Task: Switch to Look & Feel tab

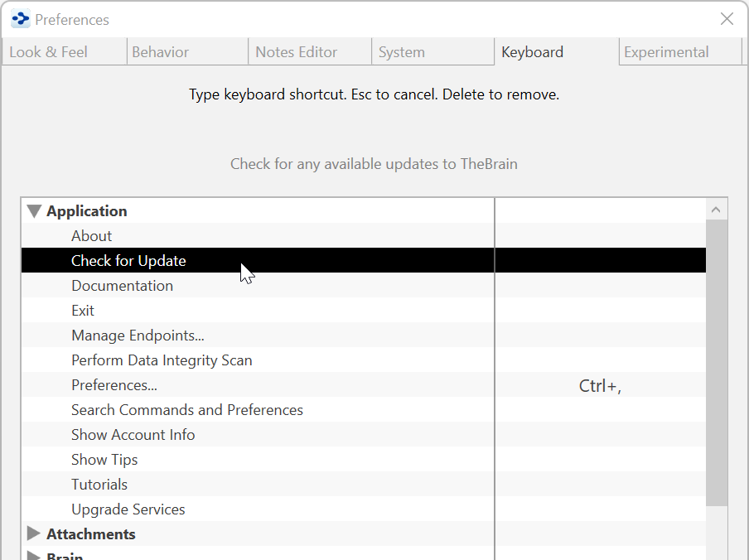Action: click(x=49, y=52)
